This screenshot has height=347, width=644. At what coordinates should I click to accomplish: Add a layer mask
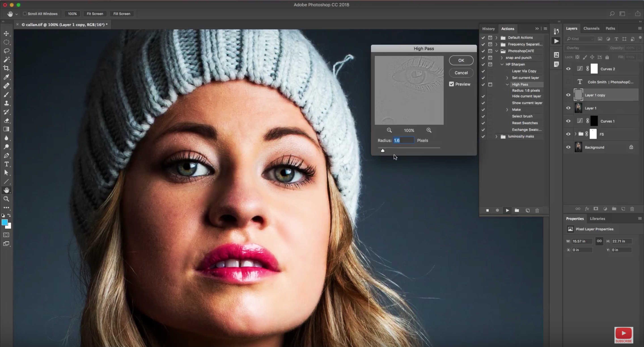click(596, 209)
